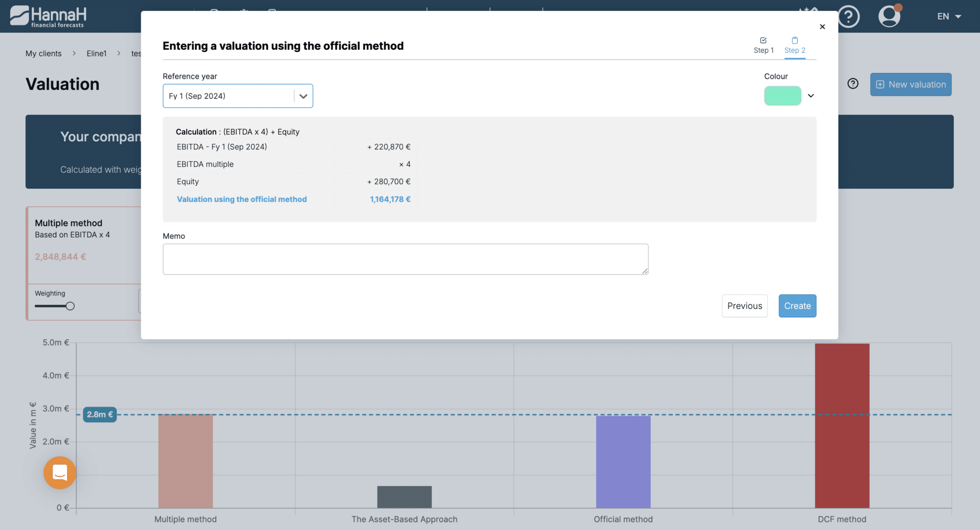
Task: Go back with the Previous button
Action: tap(745, 306)
